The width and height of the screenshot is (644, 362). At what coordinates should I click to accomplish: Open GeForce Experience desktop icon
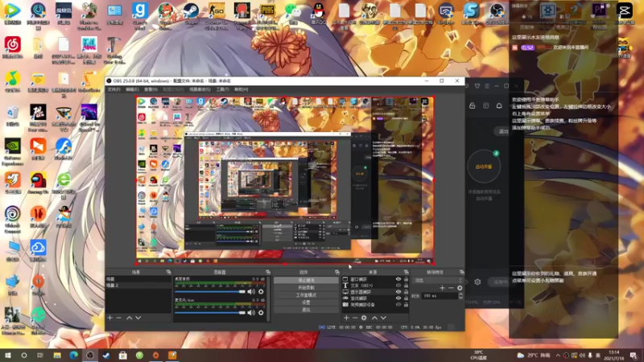[x=13, y=151]
